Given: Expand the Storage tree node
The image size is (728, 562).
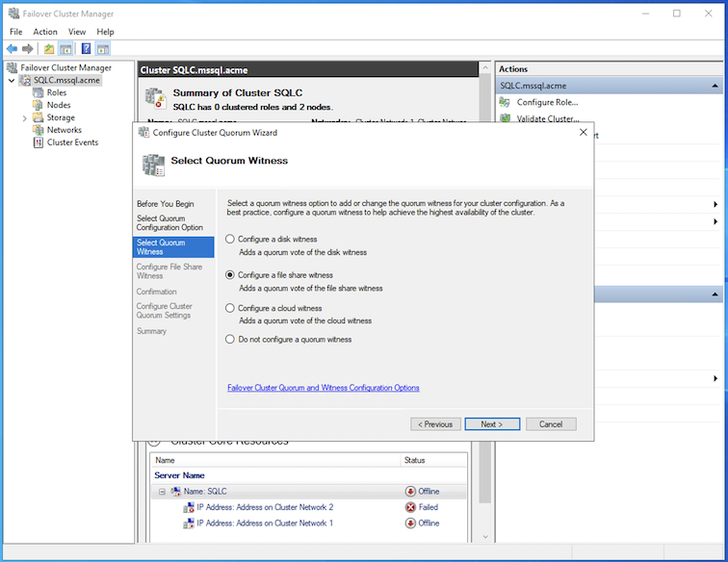Looking at the screenshot, I should (x=25, y=118).
